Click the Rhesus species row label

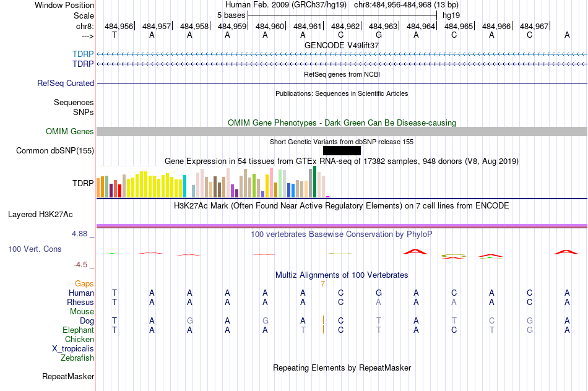(80, 302)
